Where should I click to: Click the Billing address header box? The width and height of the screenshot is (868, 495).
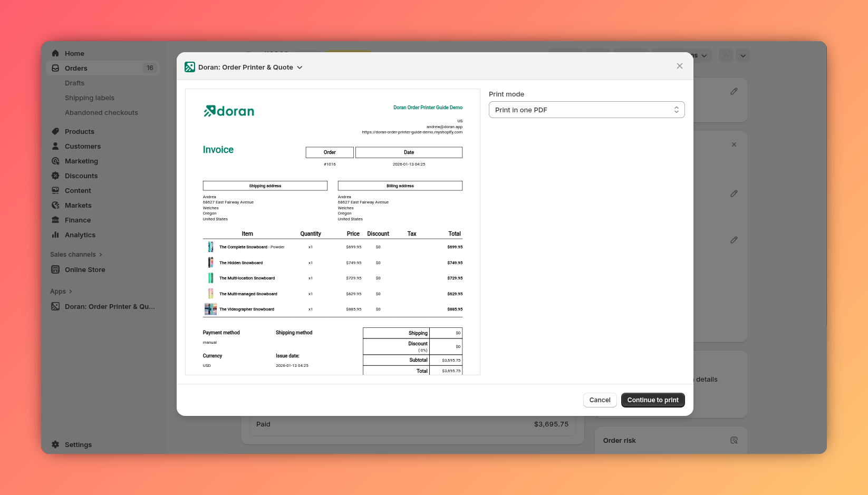pos(400,186)
